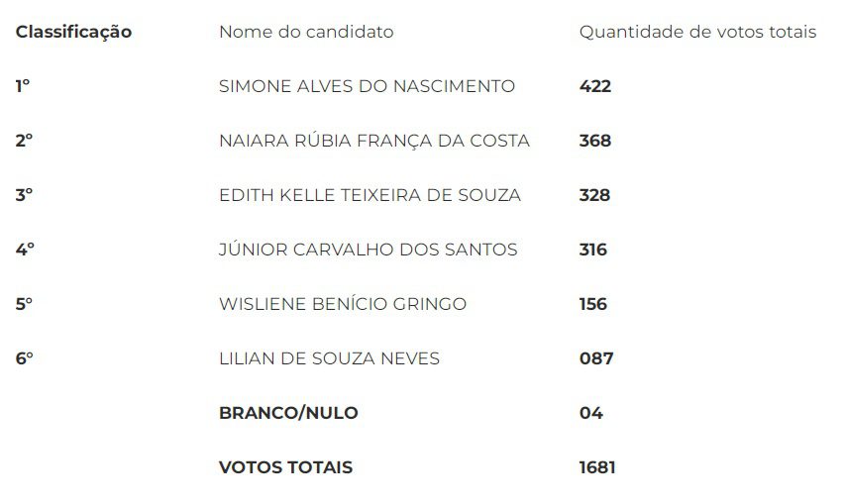Click the vote count 422
845x504 pixels.
595,86
